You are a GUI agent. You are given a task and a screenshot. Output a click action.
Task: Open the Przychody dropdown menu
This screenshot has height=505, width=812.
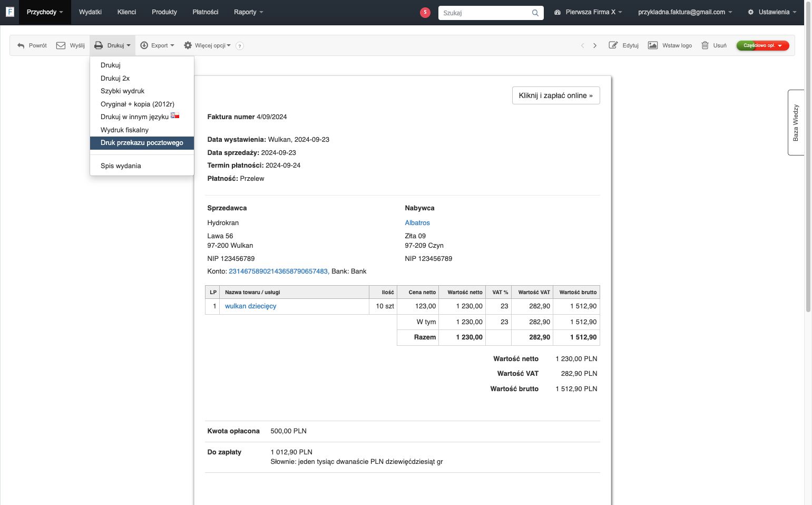[x=45, y=12]
